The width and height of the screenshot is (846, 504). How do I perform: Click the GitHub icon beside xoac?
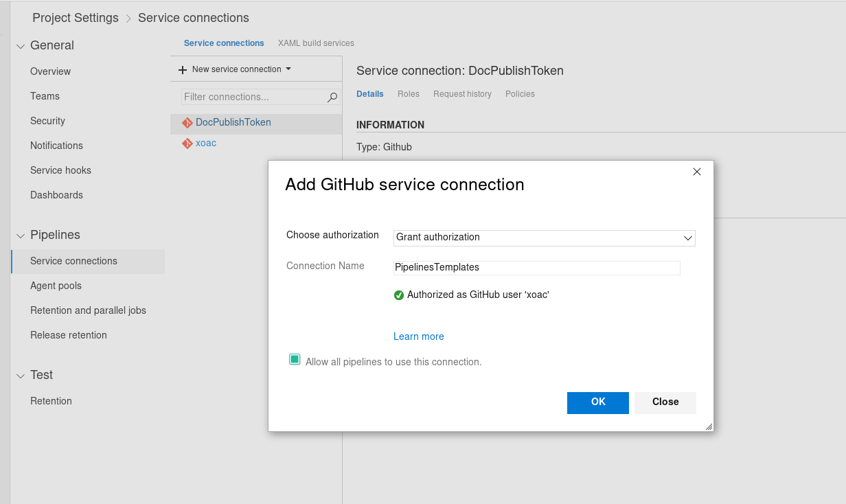(187, 144)
